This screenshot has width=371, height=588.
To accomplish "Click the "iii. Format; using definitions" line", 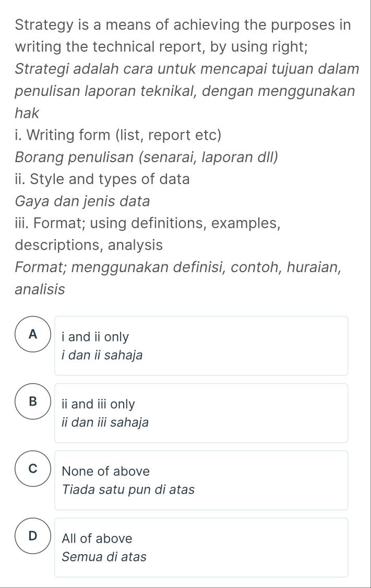I will pos(149,223).
